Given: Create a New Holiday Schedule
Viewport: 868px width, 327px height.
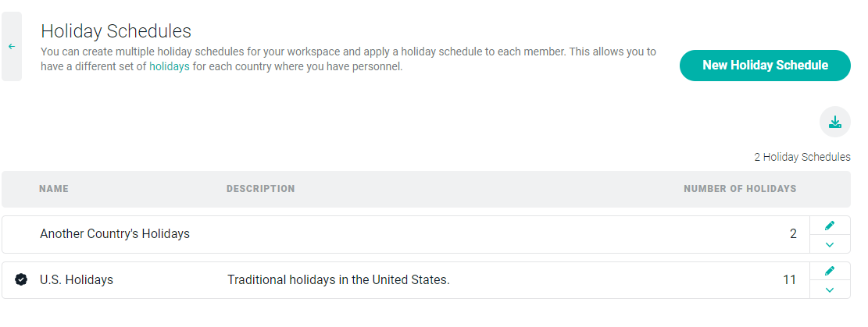Looking at the screenshot, I should click(765, 66).
